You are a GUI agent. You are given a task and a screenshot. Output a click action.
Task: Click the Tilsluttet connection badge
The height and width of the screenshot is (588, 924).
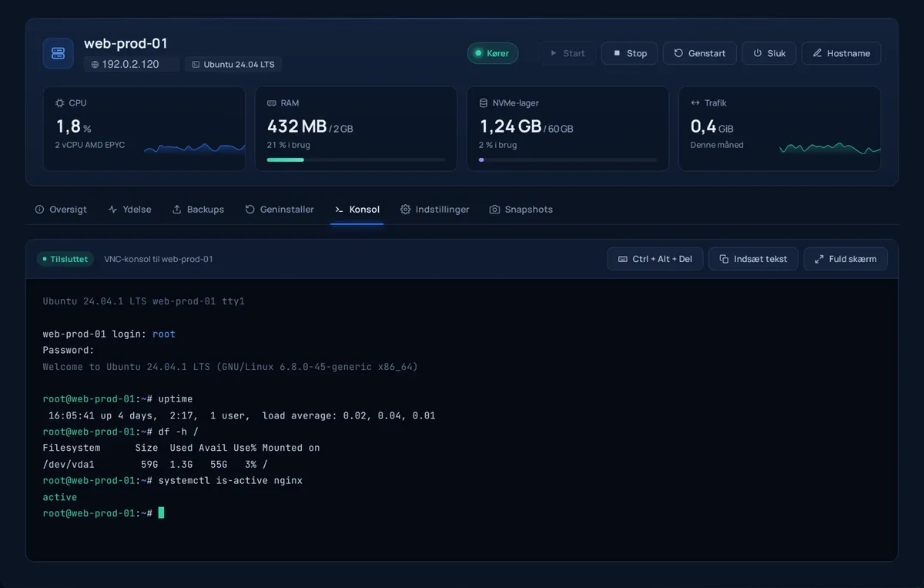(x=65, y=259)
